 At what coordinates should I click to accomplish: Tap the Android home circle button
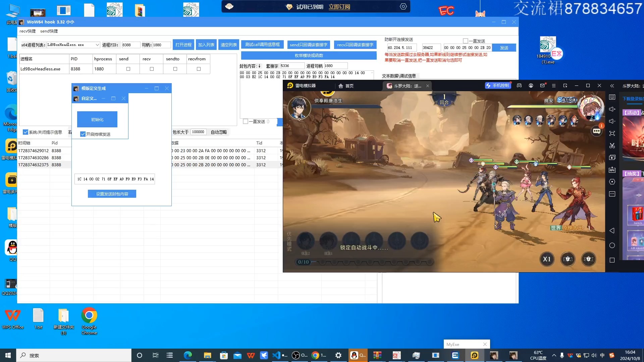pos(612,245)
